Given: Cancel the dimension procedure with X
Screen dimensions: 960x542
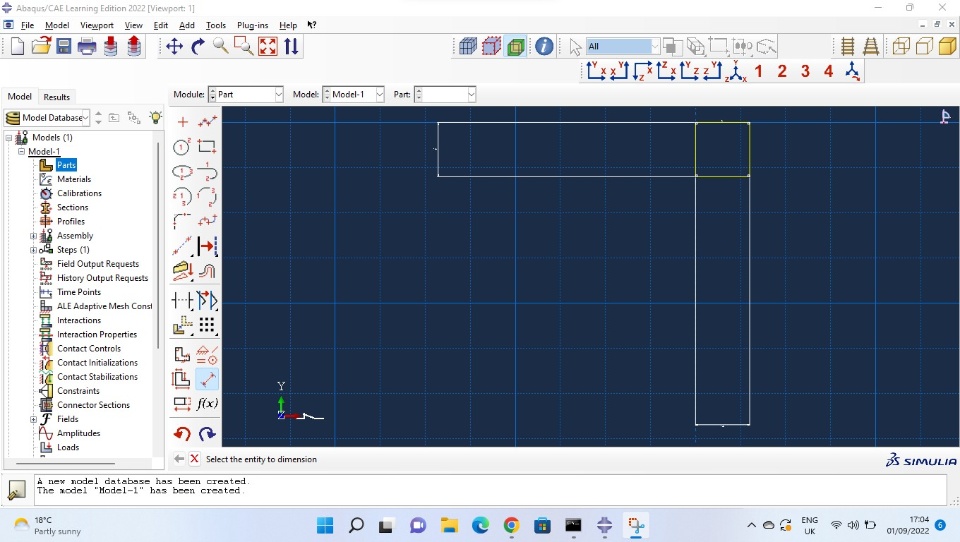Looking at the screenshot, I should pos(194,459).
